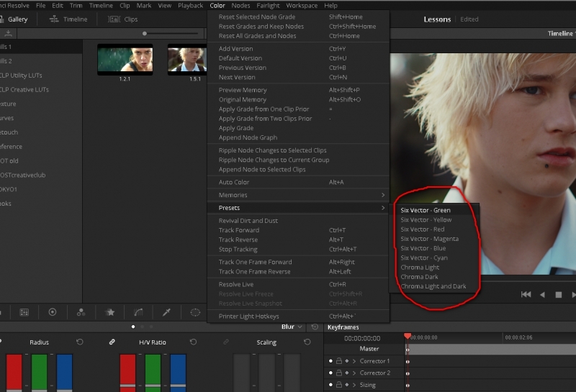
Task: Open the Color Wheels target icon
Action: coord(53,312)
